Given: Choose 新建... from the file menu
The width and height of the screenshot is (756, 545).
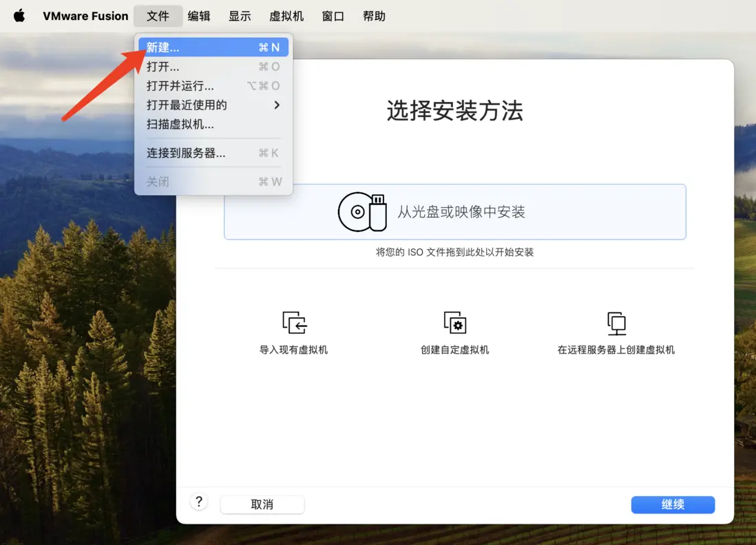Looking at the screenshot, I should (213, 47).
